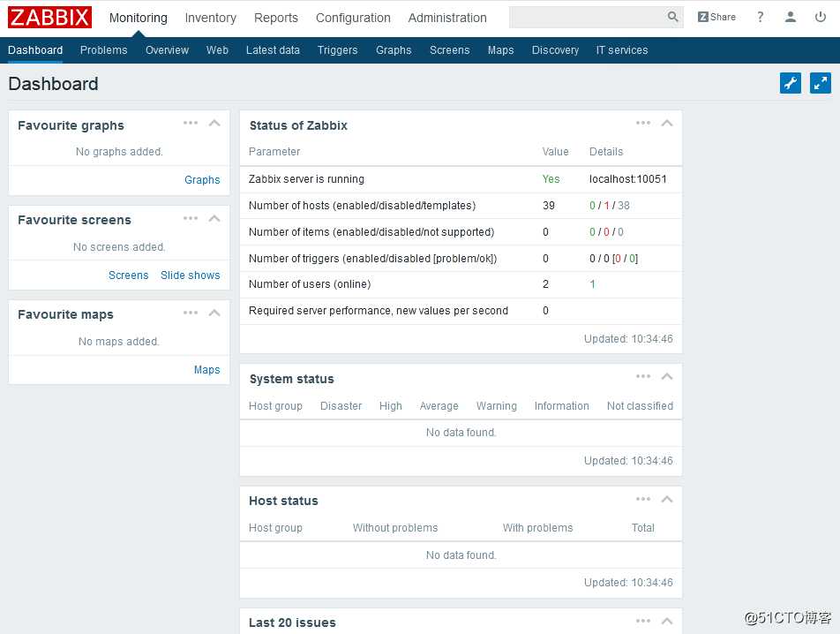
Task: Open the Inventory top menu
Action: pos(211,18)
